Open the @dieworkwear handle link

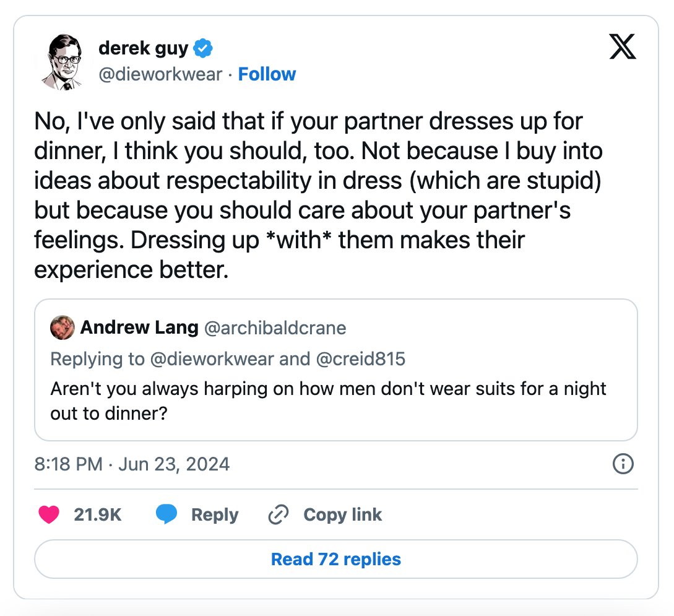[x=160, y=74]
